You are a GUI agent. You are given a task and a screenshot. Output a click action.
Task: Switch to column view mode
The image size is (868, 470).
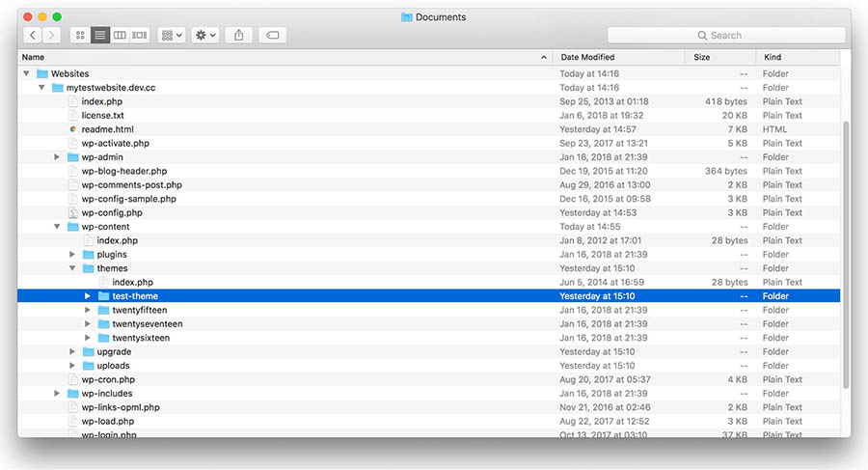tap(120, 35)
